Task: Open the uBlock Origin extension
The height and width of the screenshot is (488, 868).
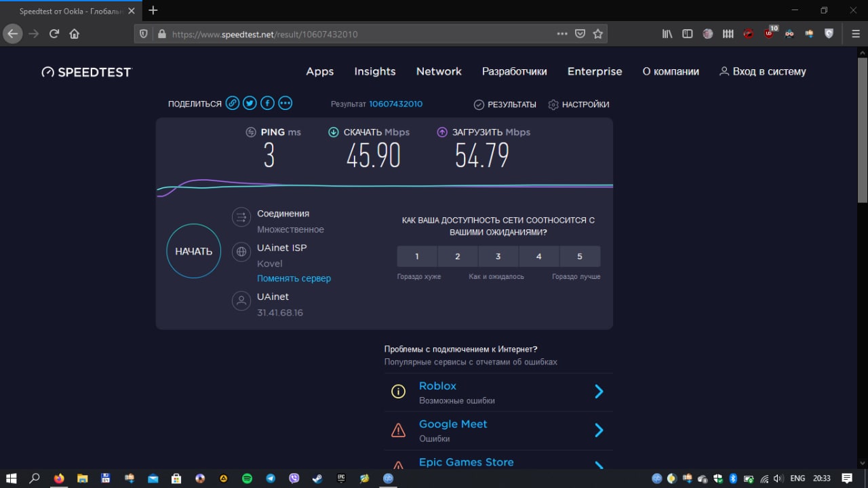Action: point(770,33)
